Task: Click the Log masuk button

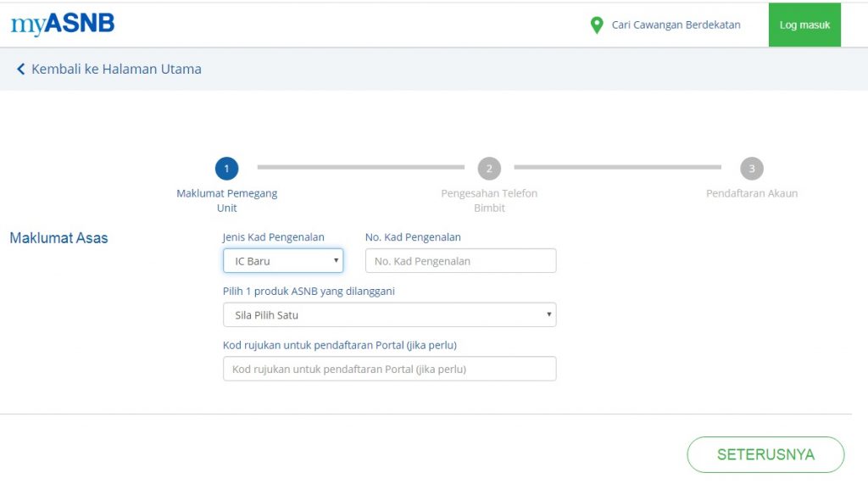Action: 804,25
